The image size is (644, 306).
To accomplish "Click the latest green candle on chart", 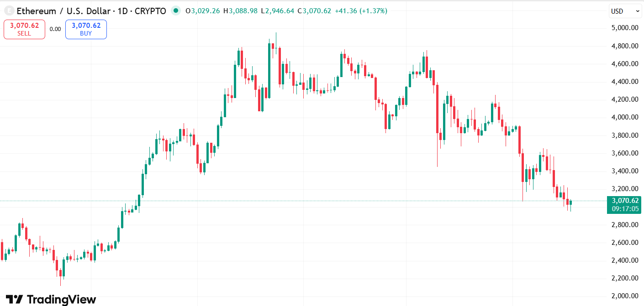I will click(570, 202).
